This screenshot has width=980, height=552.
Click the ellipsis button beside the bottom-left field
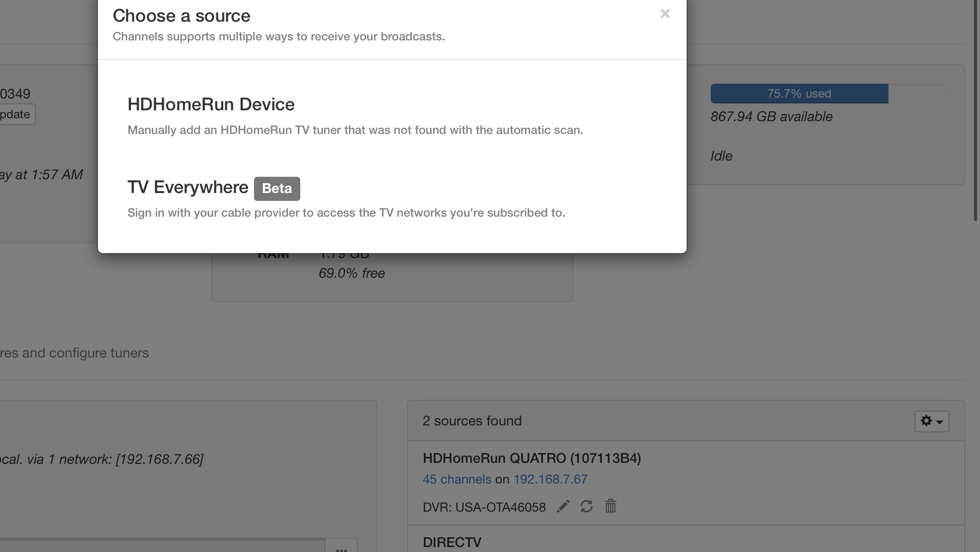341,547
